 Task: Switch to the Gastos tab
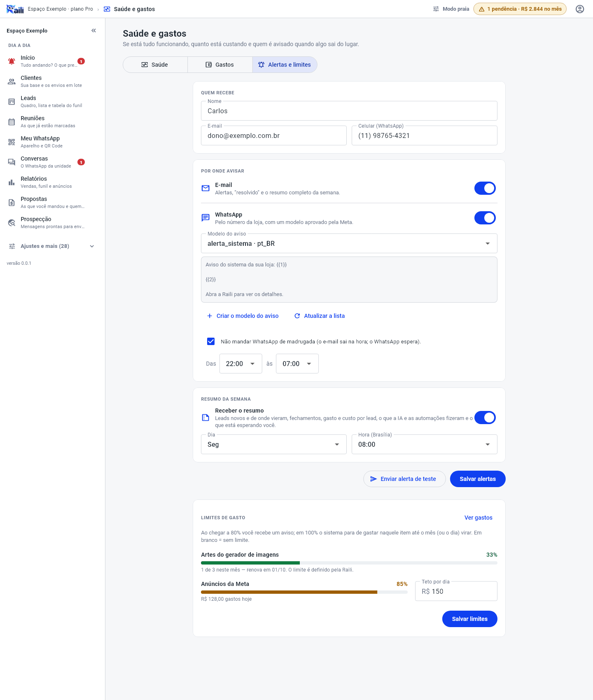(x=220, y=65)
